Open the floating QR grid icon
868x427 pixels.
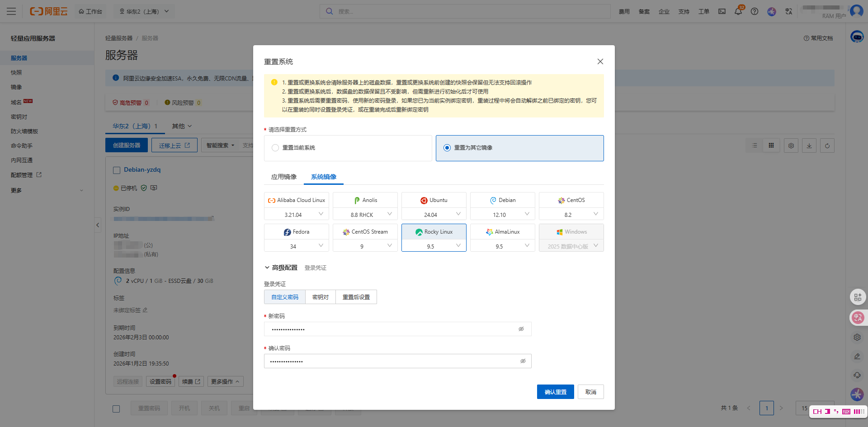click(858, 297)
